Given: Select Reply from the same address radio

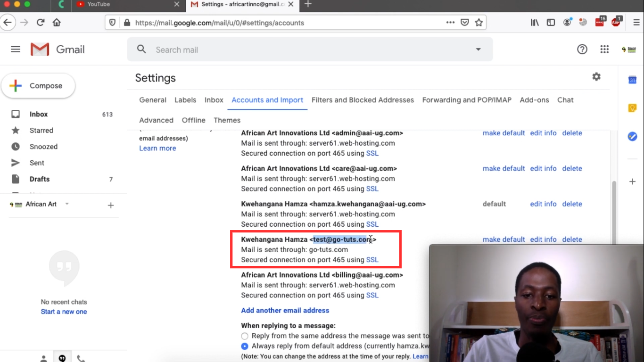Looking at the screenshot, I should pos(245,336).
